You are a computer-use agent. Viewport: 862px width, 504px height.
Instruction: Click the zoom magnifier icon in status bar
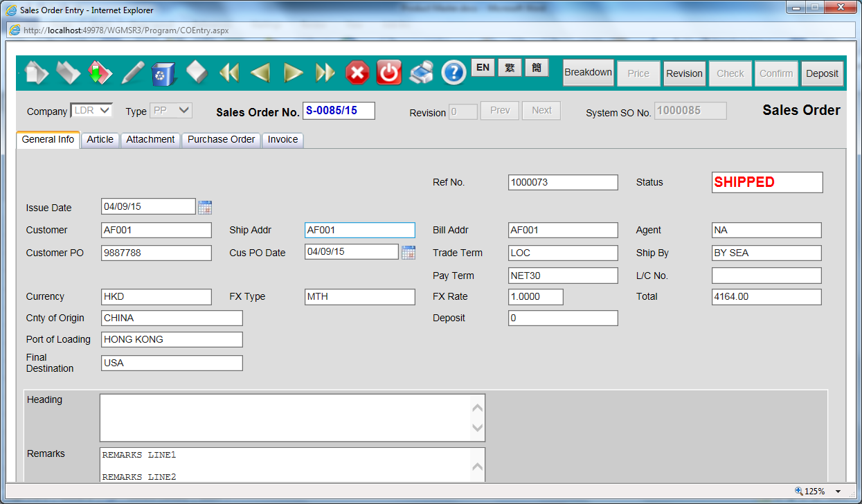point(799,492)
